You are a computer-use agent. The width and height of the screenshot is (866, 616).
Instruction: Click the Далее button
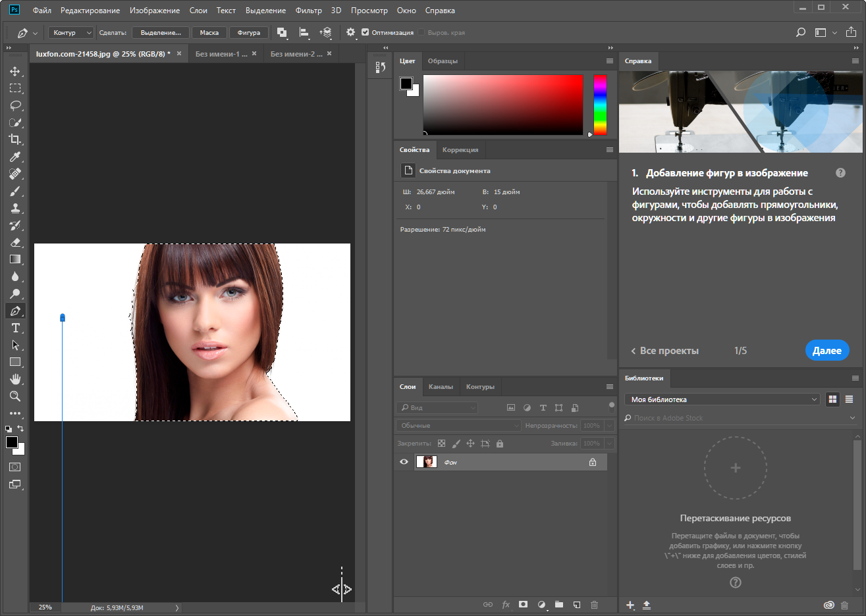click(826, 351)
